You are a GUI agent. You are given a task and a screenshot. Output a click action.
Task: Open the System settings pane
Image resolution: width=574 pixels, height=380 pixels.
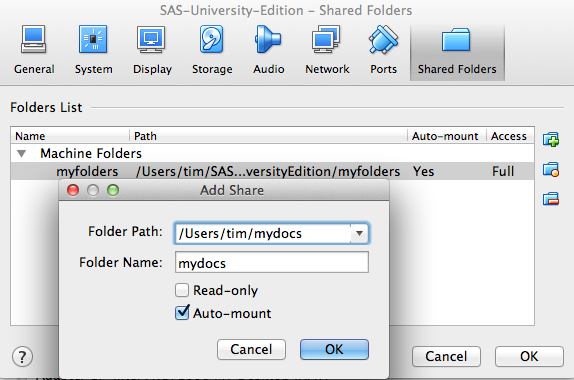coord(93,50)
